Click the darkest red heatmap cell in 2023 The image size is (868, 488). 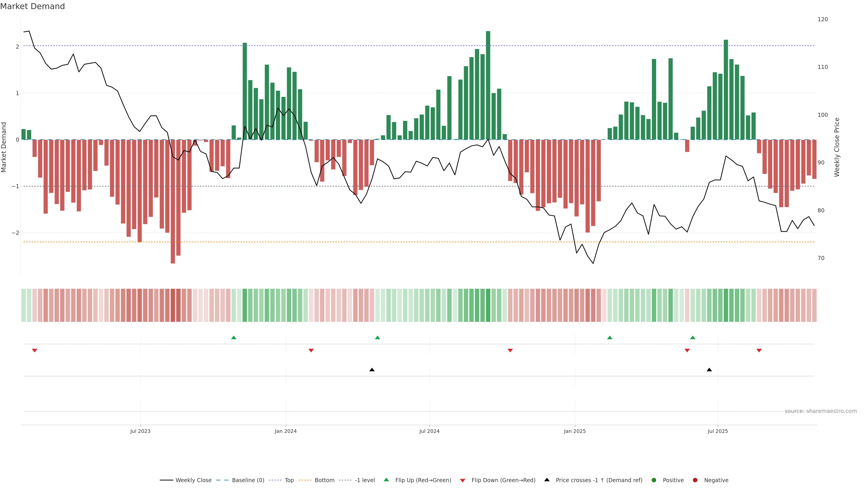(173, 305)
